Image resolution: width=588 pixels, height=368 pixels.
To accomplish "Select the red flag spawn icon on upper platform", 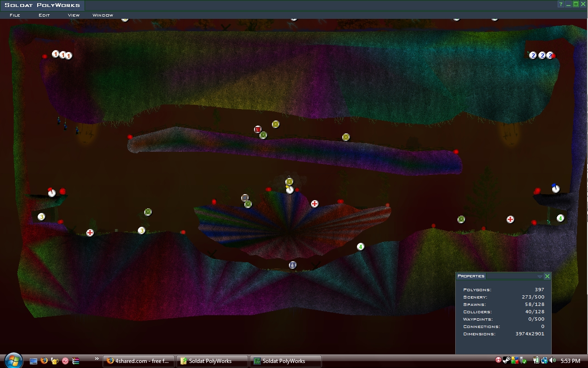I will pyautogui.click(x=258, y=129).
